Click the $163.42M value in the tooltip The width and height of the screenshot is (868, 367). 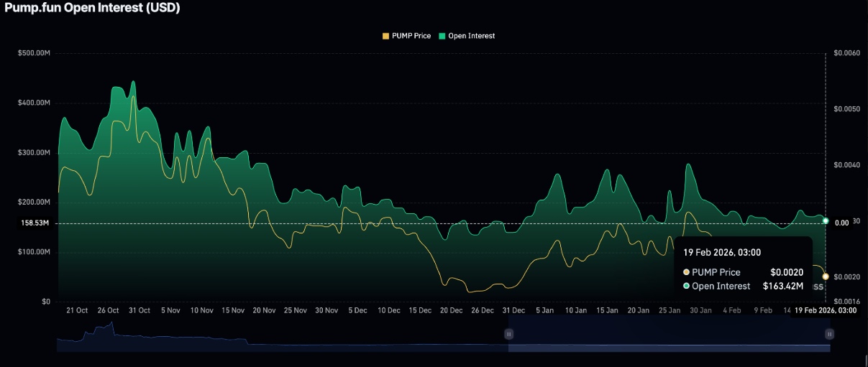point(782,286)
